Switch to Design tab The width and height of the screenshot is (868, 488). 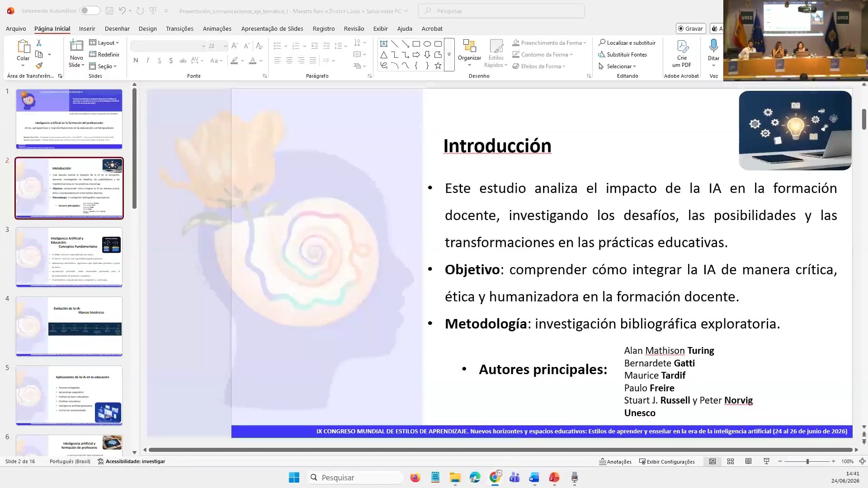coord(147,28)
